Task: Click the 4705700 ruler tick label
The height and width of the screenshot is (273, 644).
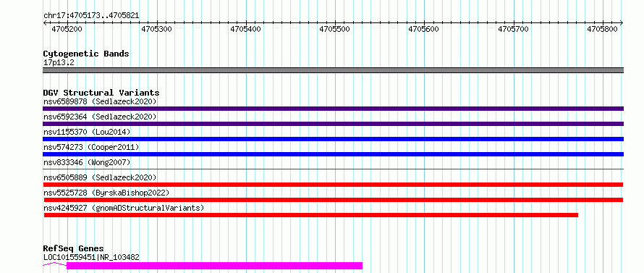Action: point(514,29)
